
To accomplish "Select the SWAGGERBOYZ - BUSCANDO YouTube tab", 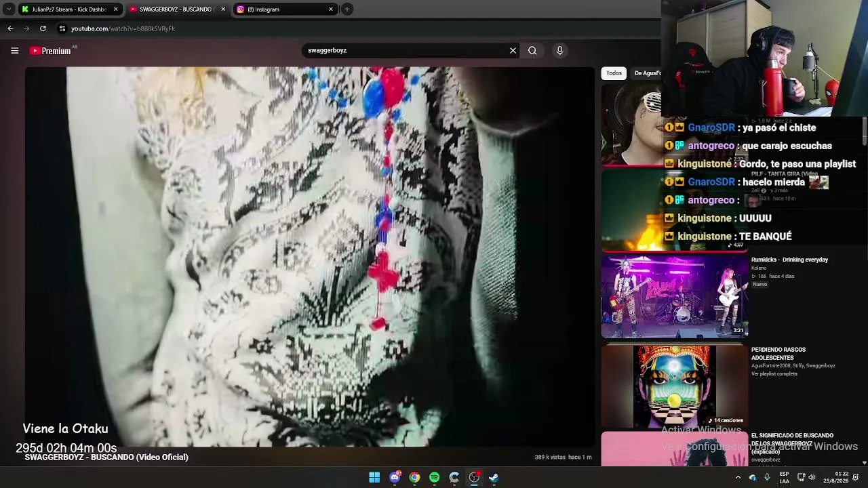I will [x=176, y=9].
